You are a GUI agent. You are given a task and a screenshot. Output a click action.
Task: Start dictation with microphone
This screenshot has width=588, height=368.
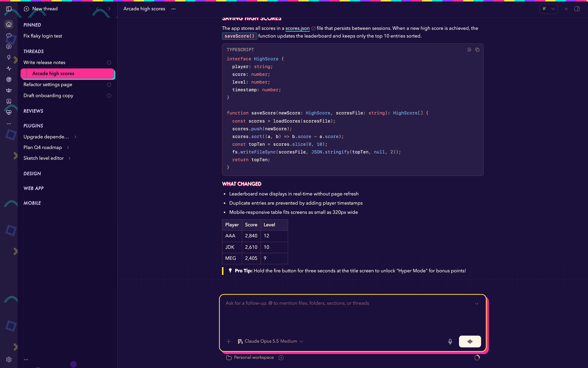[x=450, y=342]
